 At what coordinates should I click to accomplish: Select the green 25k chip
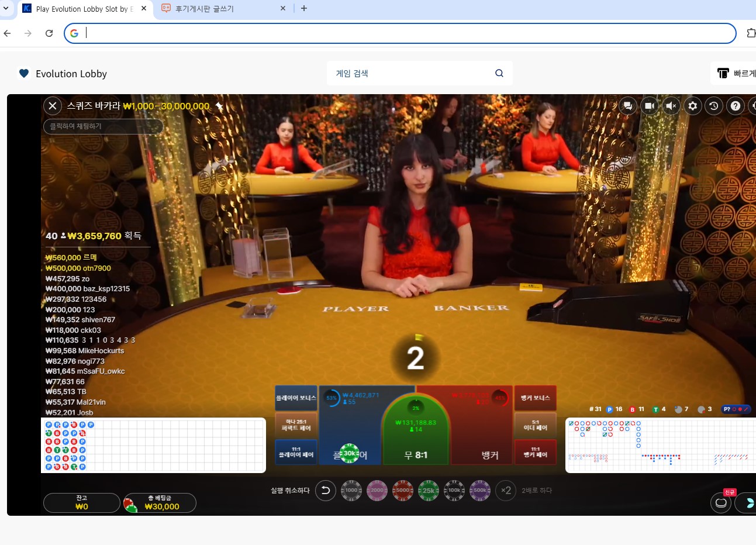tap(429, 491)
